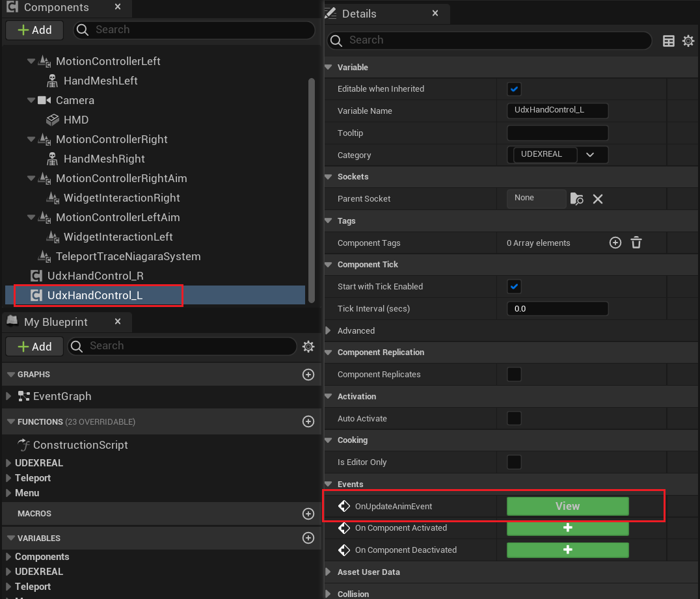Collapse the MotionControllerLeft tree node
The image size is (700, 599).
[x=31, y=61]
